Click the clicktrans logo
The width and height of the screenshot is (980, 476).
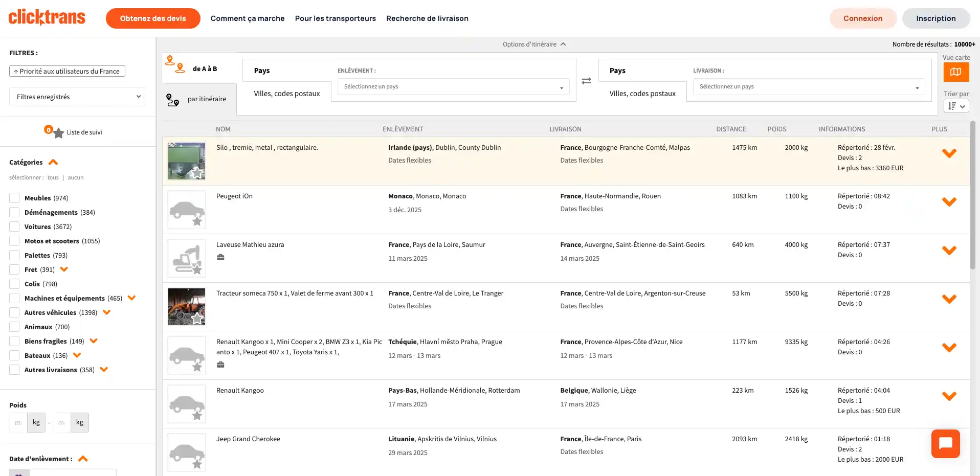pos(47,18)
